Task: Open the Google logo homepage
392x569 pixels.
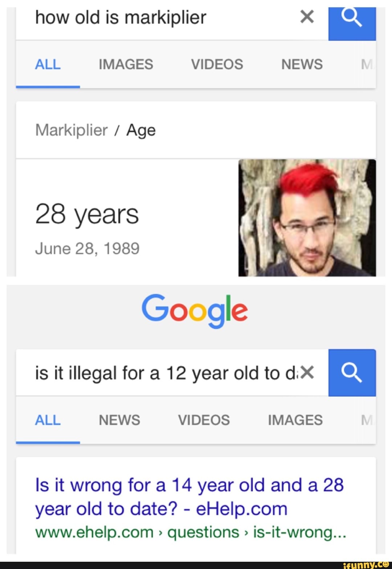Action: click(x=195, y=311)
